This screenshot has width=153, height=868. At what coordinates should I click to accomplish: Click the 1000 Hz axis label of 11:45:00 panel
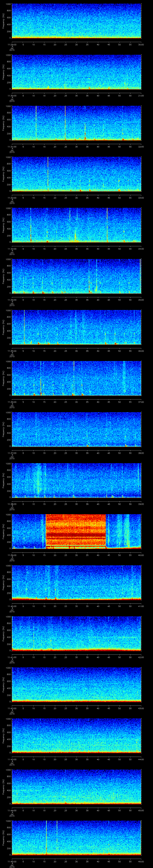(8, 821)
